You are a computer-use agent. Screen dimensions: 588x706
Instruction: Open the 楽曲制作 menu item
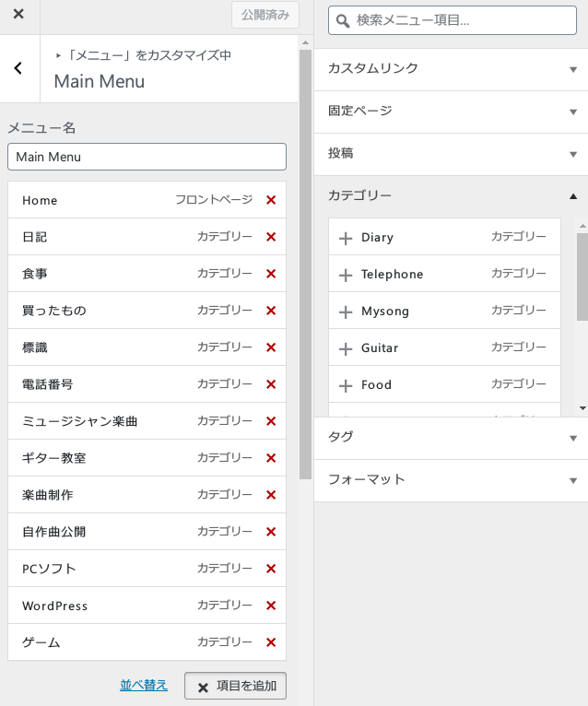click(x=101, y=495)
